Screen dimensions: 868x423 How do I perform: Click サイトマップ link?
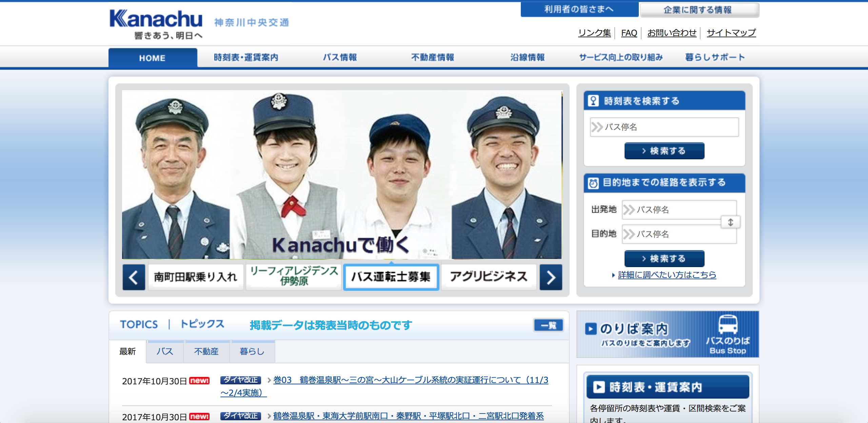731,33
